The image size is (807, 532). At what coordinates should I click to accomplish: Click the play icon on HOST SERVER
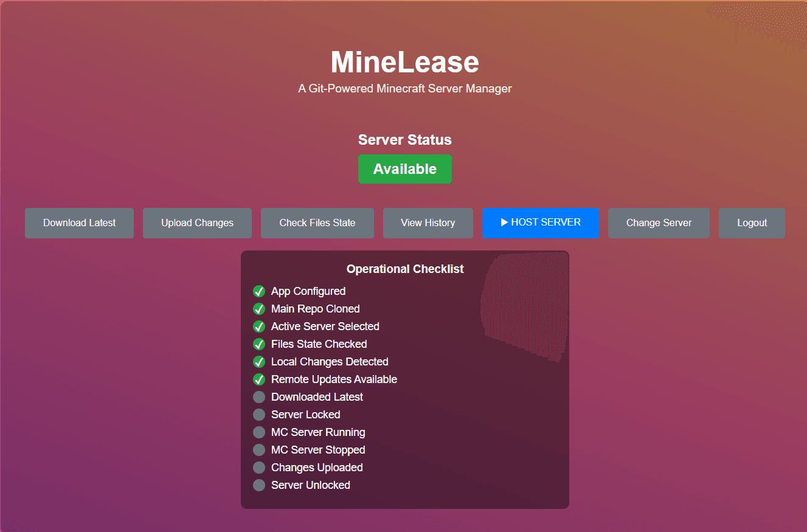click(505, 223)
